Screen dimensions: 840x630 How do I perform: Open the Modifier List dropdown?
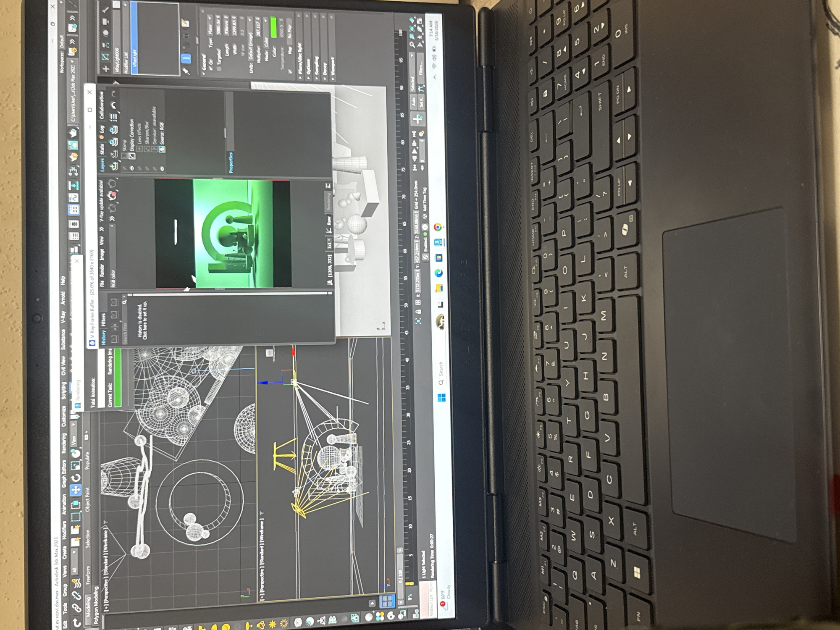[126, 38]
